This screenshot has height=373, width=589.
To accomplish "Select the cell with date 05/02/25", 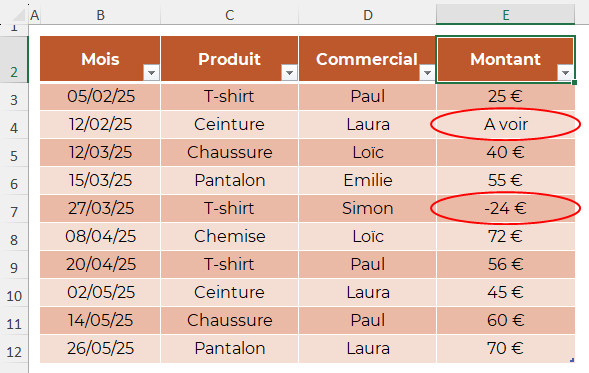I will pos(100,97).
